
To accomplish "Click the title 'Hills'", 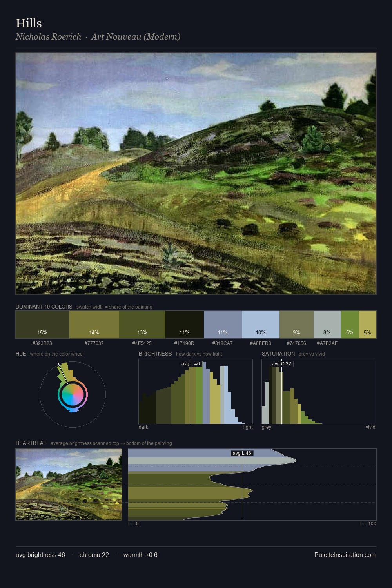I will 29,23.
